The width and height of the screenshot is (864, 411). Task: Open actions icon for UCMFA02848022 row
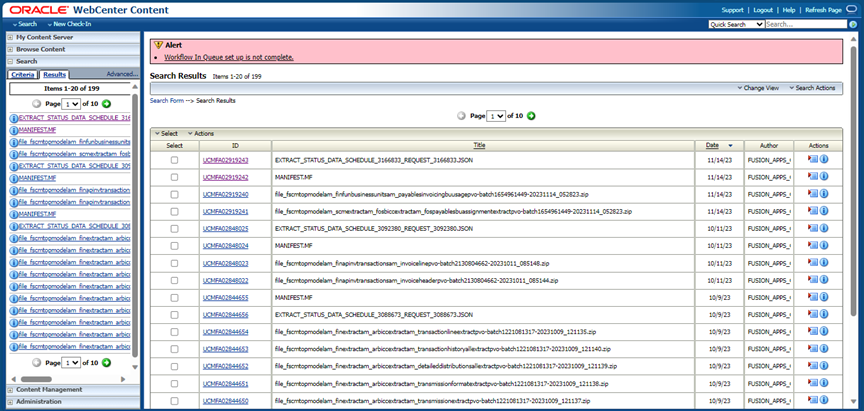(813, 280)
